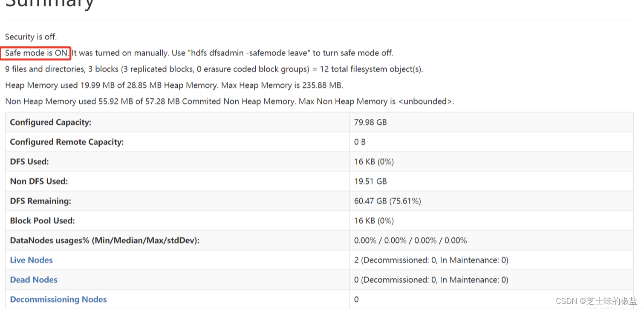Click the highlighted "Safe mode is ON" text
The image size is (644, 309).
point(37,53)
